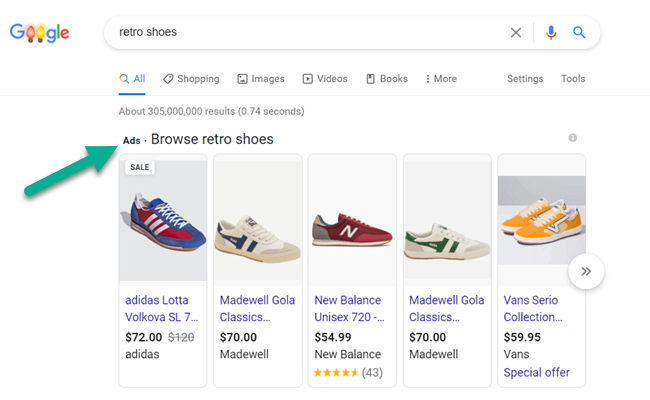Open Madewell Gola Classics blue shoe link

coord(257,308)
